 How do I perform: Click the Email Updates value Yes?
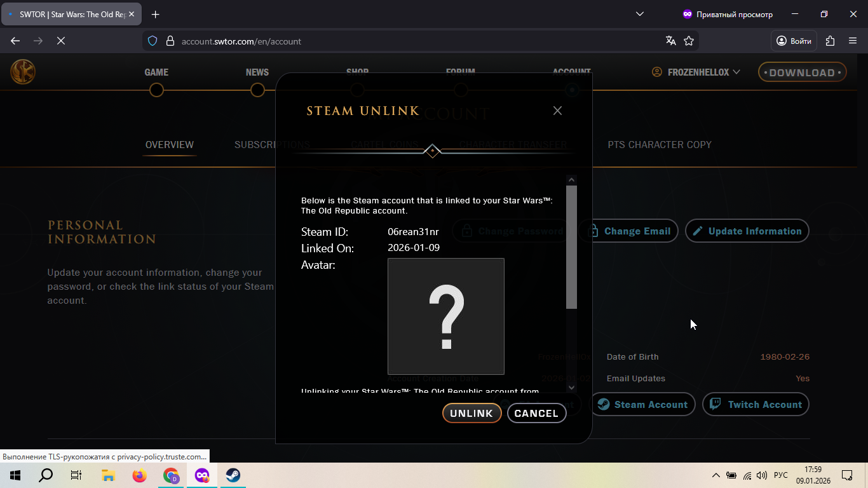pos(803,379)
